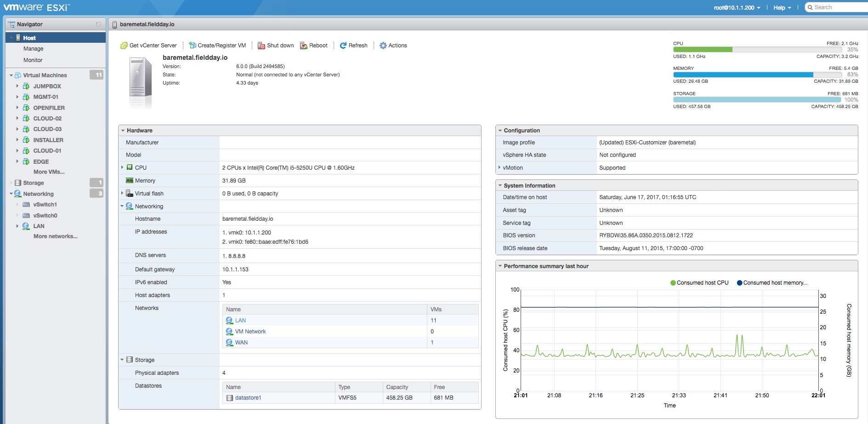Viewport: 868px width, 424px height.
Task: Click the CLOUD-02 VM icon
Action: (26, 118)
